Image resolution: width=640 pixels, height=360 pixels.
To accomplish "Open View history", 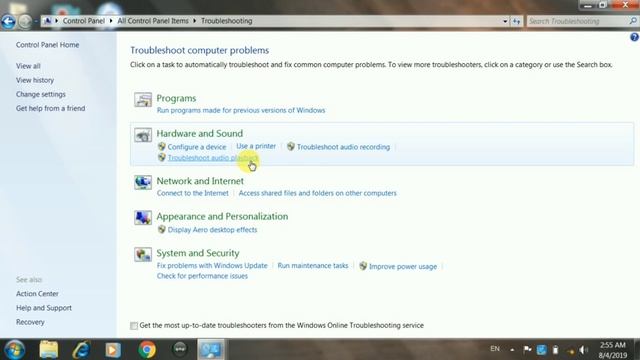I will (x=35, y=80).
